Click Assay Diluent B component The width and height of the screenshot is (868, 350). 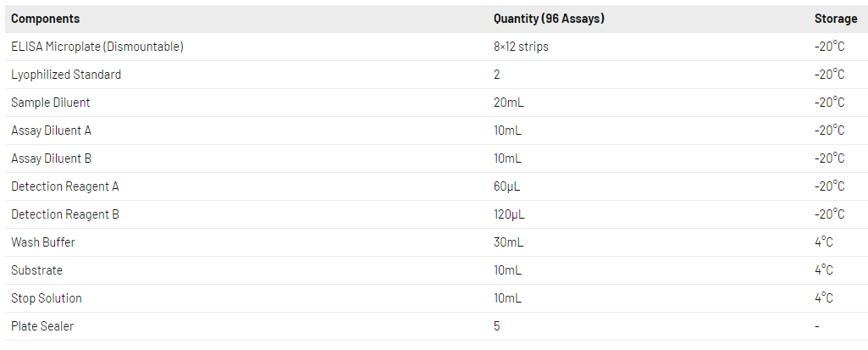pos(51,158)
